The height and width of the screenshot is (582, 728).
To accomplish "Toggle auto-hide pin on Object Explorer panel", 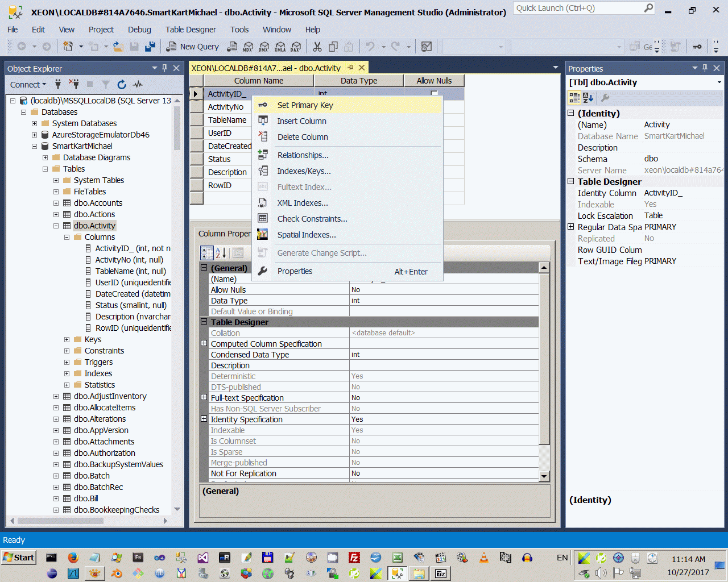I will pyautogui.click(x=165, y=68).
